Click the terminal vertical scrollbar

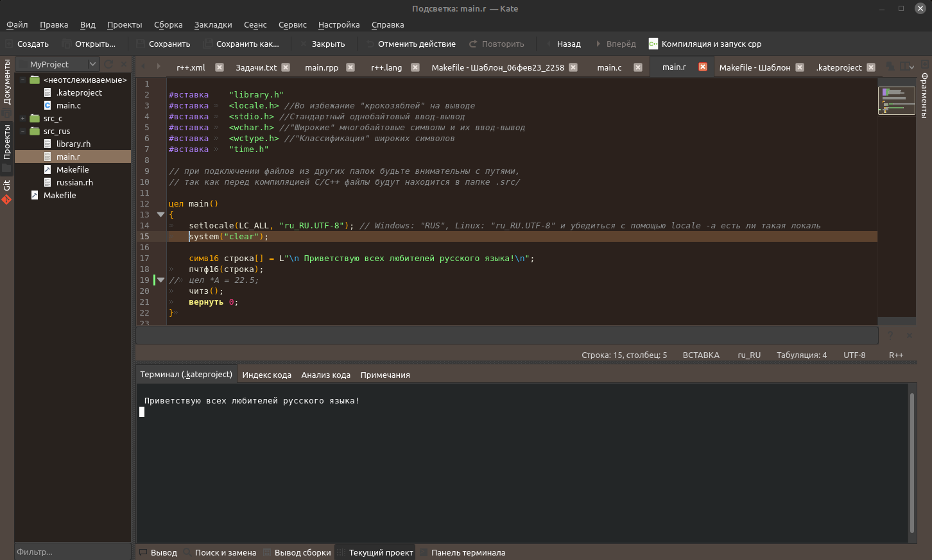point(911,462)
